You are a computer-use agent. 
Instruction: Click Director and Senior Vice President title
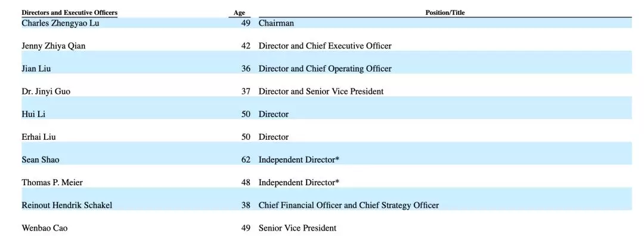321,91
